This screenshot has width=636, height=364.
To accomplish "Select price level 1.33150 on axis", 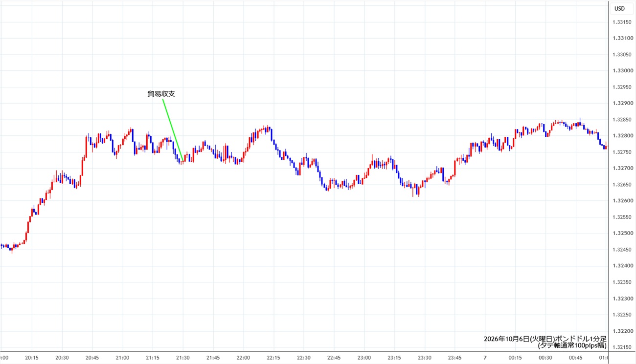I will point(622,22).
